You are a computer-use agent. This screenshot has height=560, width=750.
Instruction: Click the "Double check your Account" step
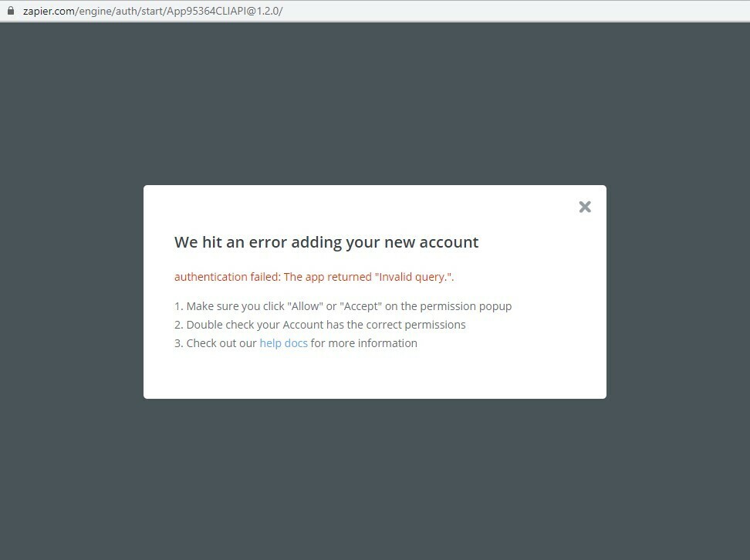(x=320, y=325)
